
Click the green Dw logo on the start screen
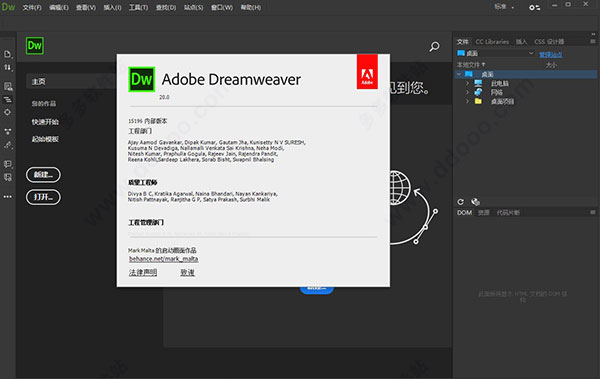point(35,46)
